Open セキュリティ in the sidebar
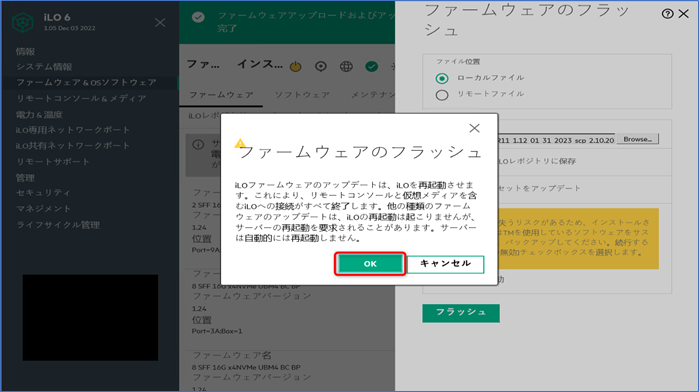This screenshot has height=392, width=699. pos(43,193)
